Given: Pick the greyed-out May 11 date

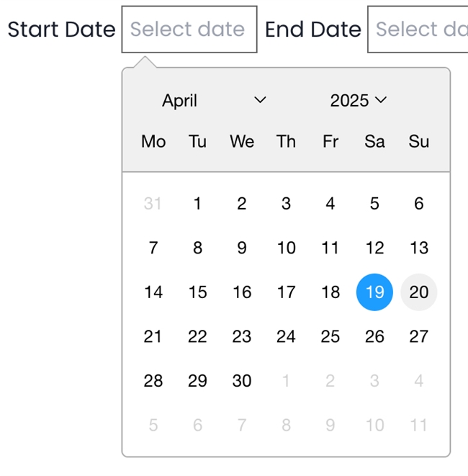Looking at the screenshot, I should tap(419, 425).
